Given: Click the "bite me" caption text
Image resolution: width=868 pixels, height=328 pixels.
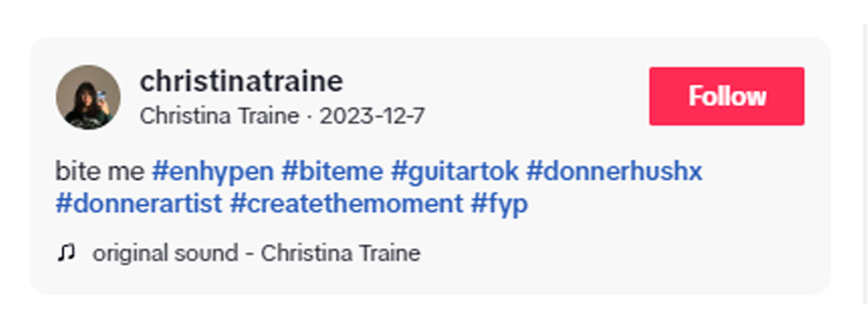Looking at the screenshot, I should coord(100,171).
